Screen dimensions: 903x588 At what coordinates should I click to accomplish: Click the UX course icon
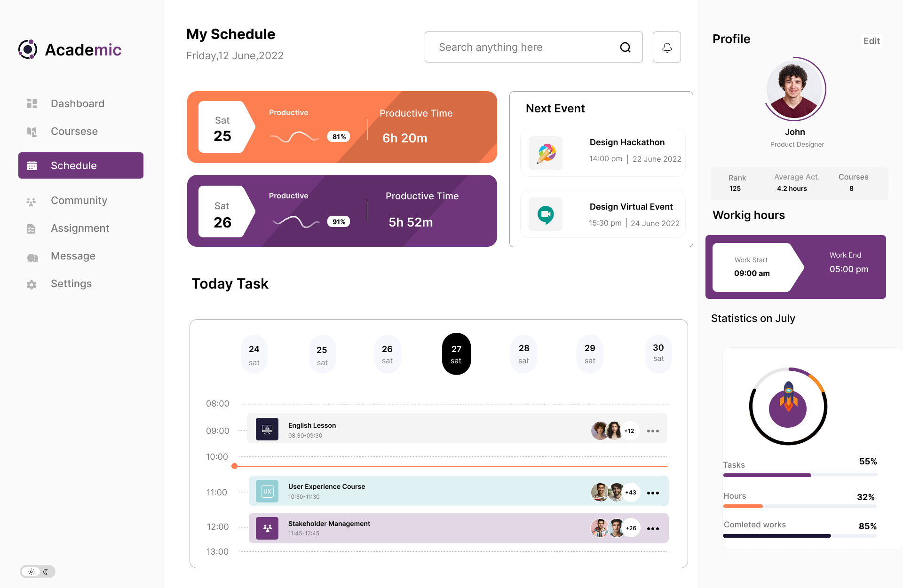(267, 491)
